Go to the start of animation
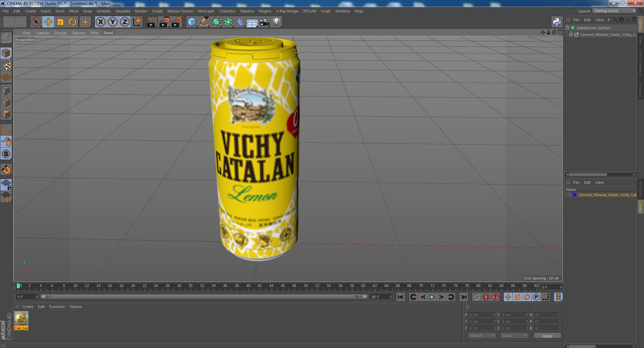 pyautogui.click(x=400, y=297)
